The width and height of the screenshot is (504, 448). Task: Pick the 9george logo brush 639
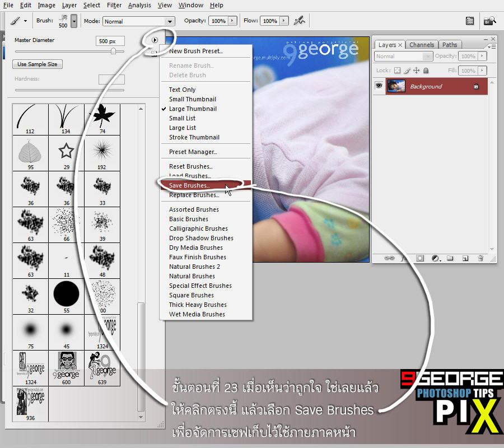point(102,368)
